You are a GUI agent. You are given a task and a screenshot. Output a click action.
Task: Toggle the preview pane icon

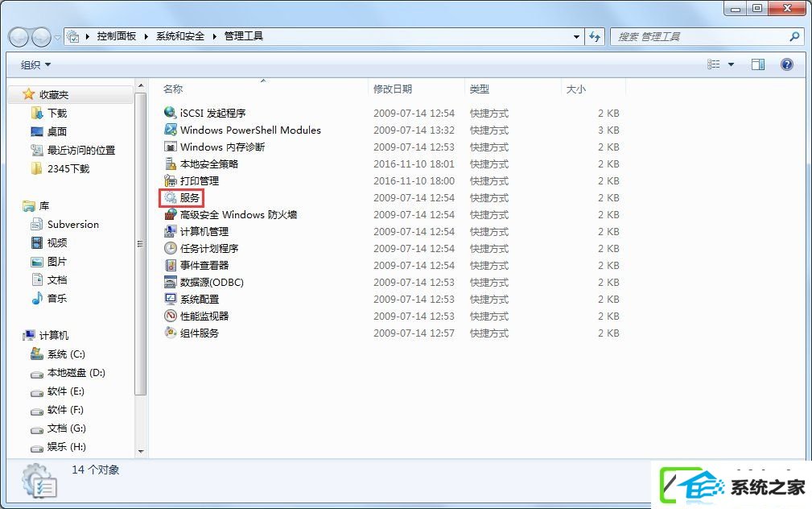(x=758, y=64)
